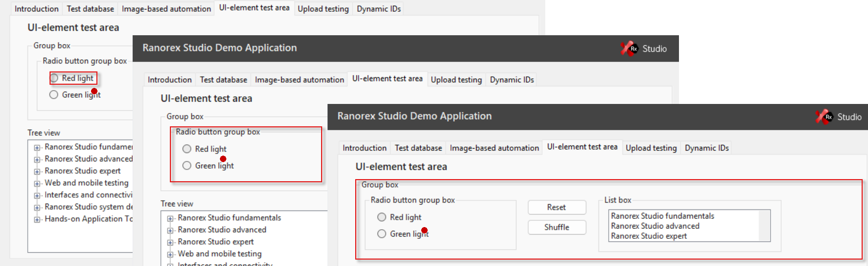Expand Ranorex Studio expert node in middle window

pos(170,242)
